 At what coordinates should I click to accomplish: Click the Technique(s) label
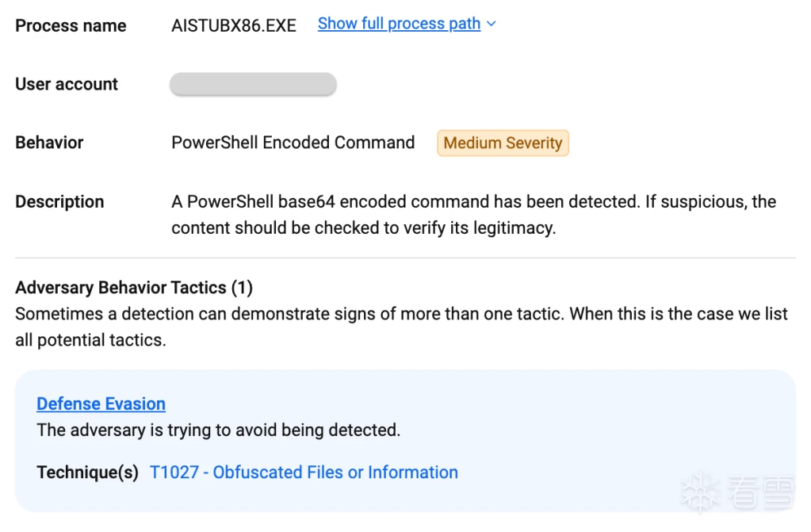[87, 473]
